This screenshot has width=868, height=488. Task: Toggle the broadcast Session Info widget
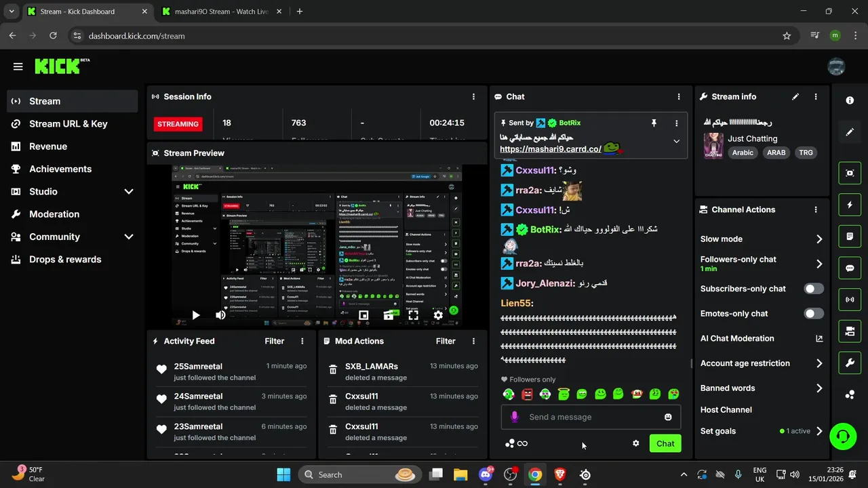coord(850,299)
